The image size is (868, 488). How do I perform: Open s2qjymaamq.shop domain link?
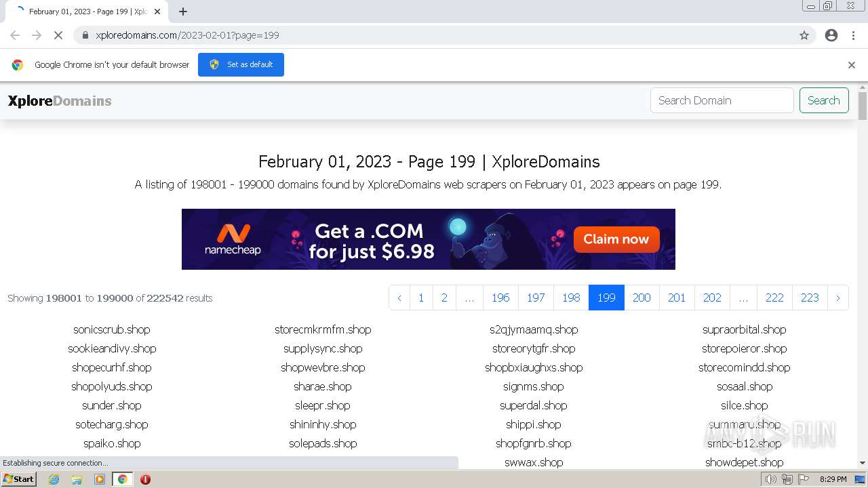point(534,329)
